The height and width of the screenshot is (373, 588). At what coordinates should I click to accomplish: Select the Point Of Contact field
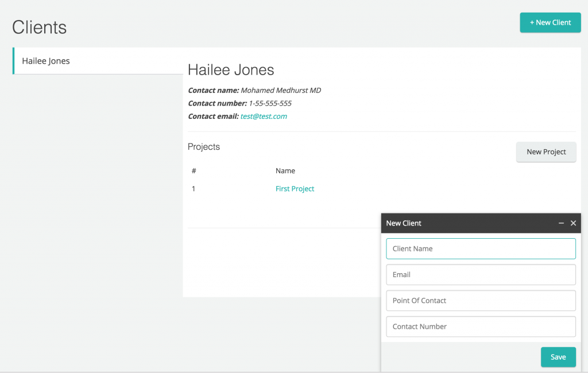pos(480,300)
